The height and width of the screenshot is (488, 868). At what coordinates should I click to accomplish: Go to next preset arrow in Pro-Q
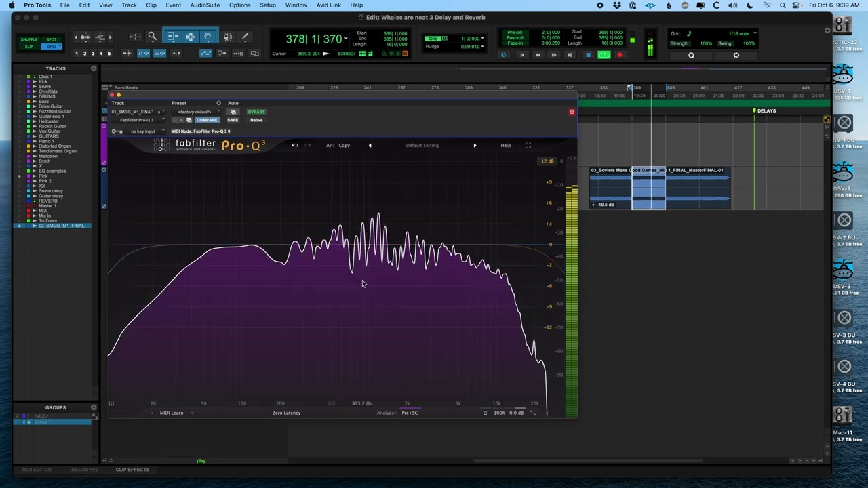[x=475, y=145]
